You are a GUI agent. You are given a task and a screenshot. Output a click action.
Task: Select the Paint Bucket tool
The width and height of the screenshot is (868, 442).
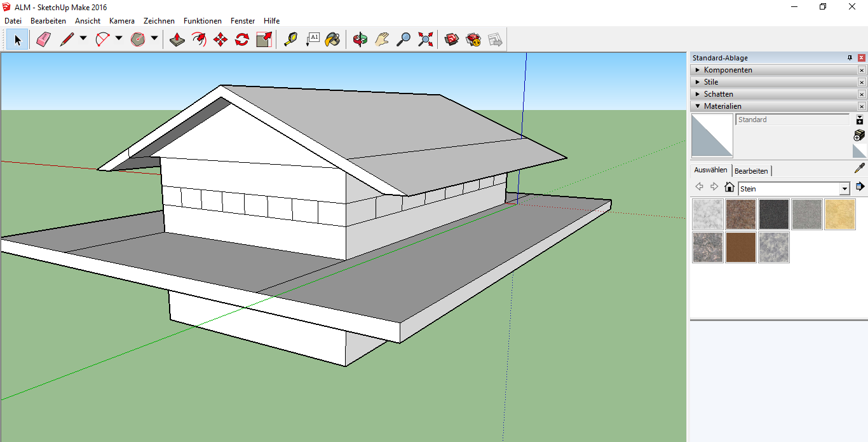point(332,40)
